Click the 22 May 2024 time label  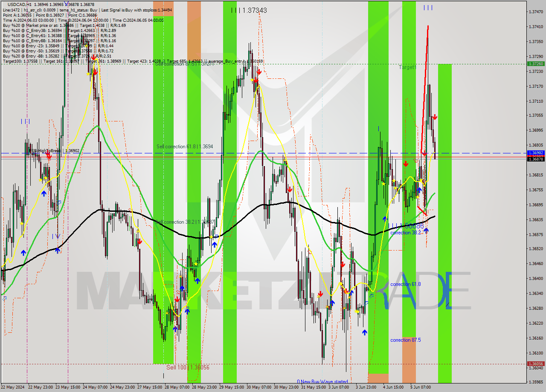[13, 387]
